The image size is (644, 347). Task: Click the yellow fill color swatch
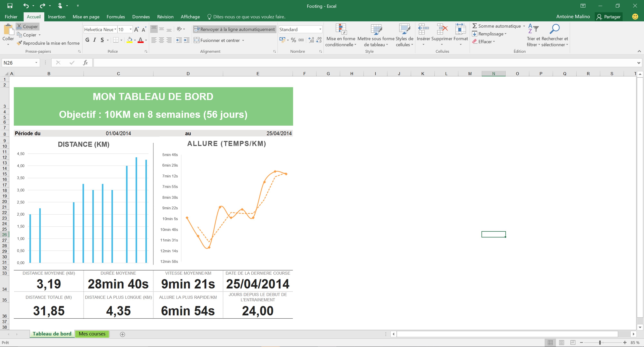(129, 40)
